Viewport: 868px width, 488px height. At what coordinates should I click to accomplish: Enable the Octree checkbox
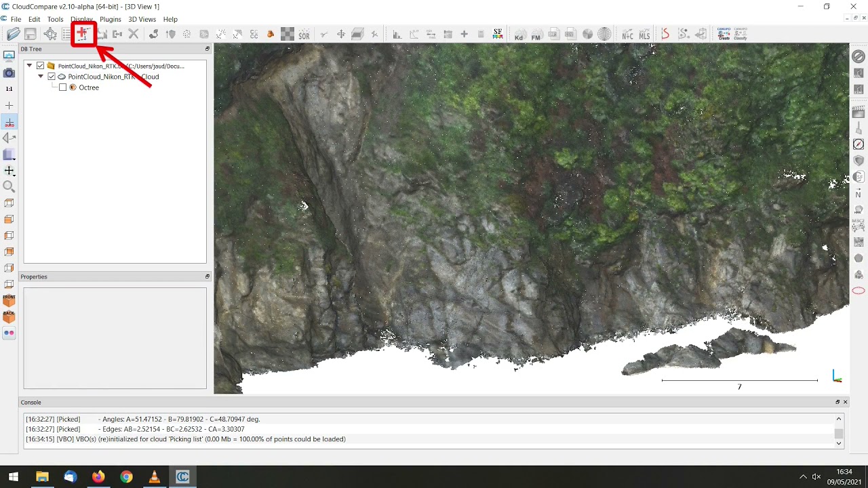coord(63,87)
